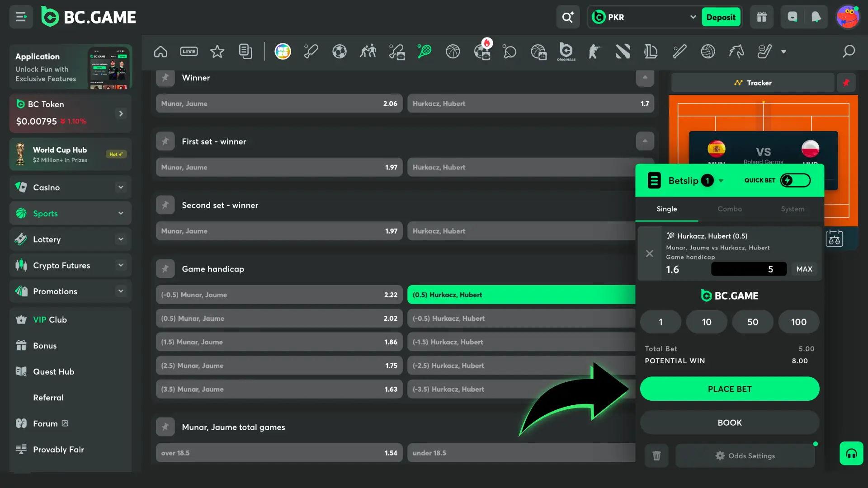Click the BC.GAME logo in the header

pyautogui.click(x=89, y=17)
